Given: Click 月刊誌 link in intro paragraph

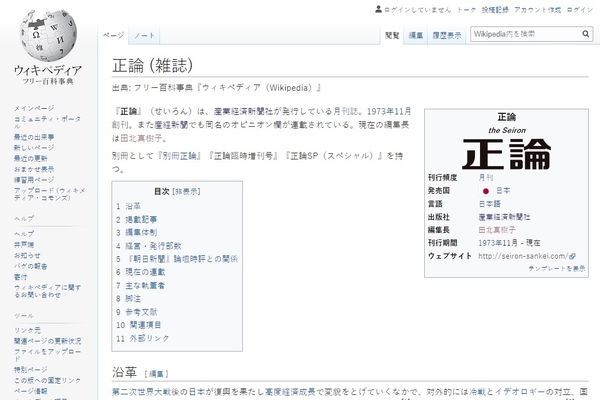Looking at the screenshot, I should (346, 111).
